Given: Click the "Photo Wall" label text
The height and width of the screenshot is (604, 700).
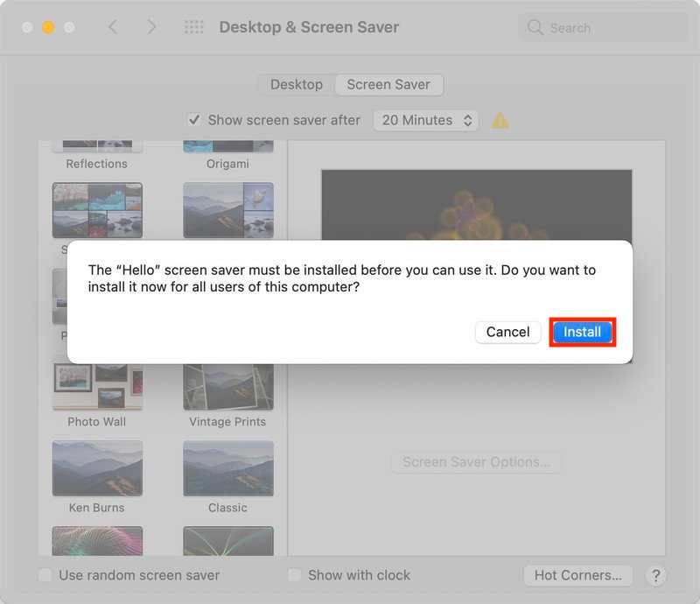Looking at the screenshot, I should coord(97,422).
